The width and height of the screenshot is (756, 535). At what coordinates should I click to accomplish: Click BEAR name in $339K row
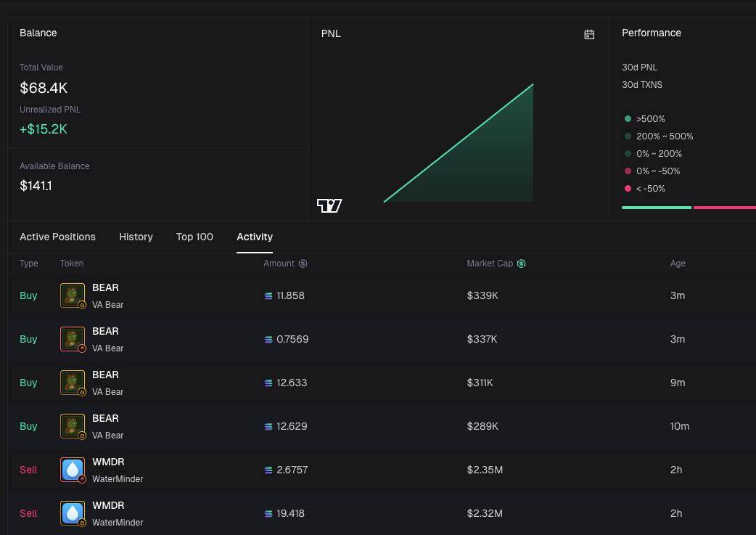[x=105, y=287]
